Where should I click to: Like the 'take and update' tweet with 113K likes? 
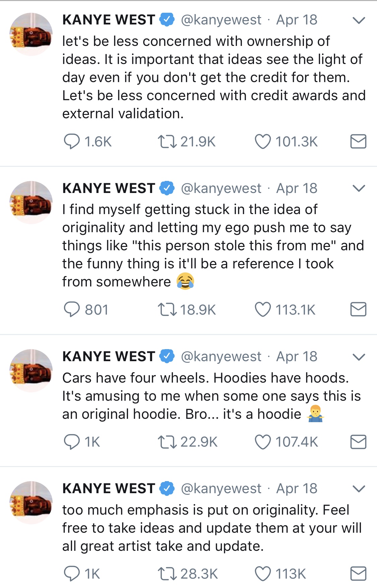(263, 574)
